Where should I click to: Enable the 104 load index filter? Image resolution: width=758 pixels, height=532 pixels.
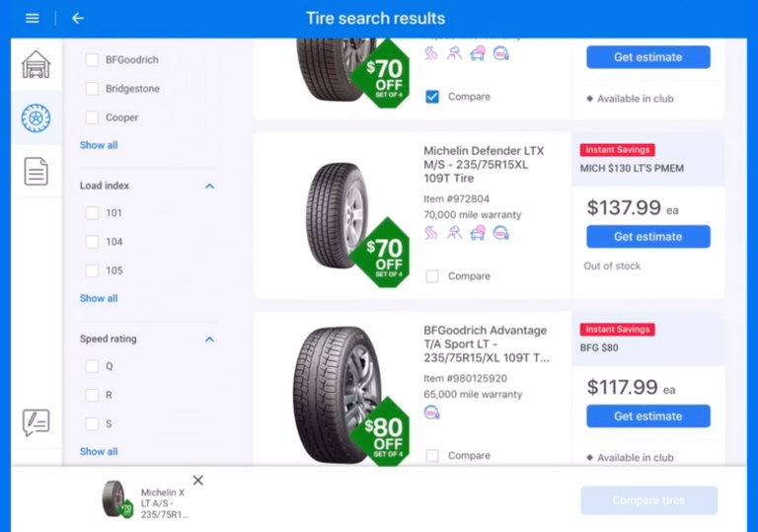click(92, 242)
